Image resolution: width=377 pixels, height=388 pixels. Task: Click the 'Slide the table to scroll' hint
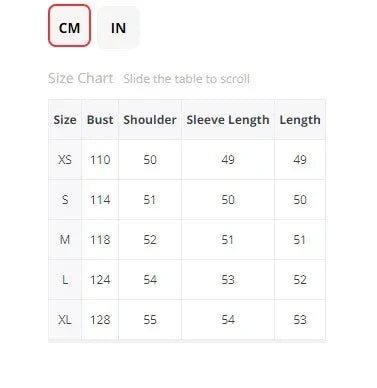pos(186,79)
